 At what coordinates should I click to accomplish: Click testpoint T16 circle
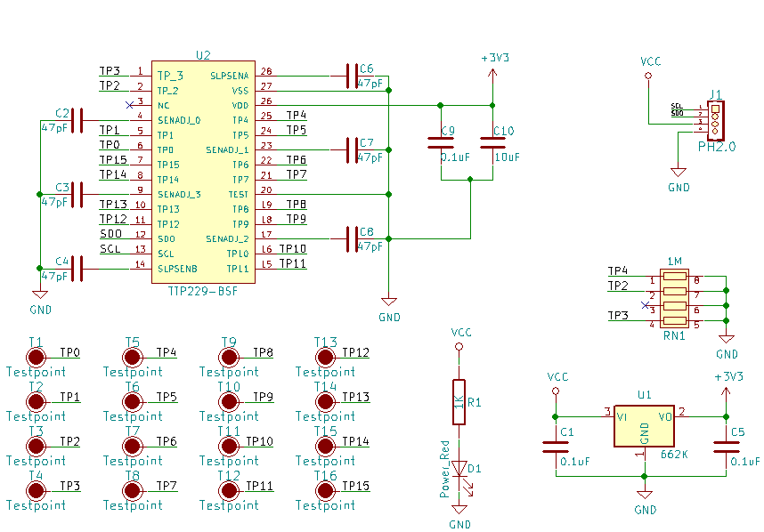tap(326, 490)
